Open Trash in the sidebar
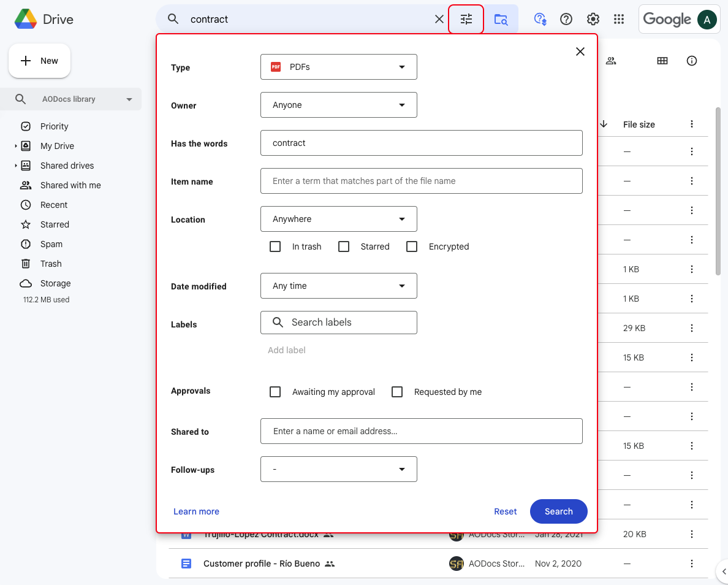This screenshot has height=585, width=728. tap(51, 264)
